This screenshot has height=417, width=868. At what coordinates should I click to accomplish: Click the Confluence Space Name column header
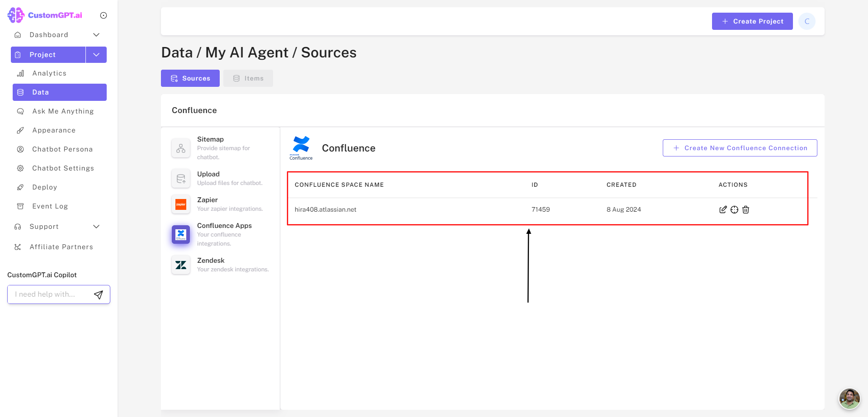[339, 185]
